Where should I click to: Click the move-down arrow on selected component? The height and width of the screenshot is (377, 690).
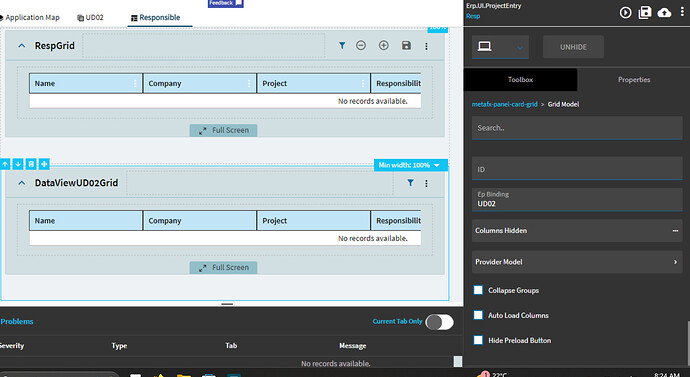tap(18, 164)
